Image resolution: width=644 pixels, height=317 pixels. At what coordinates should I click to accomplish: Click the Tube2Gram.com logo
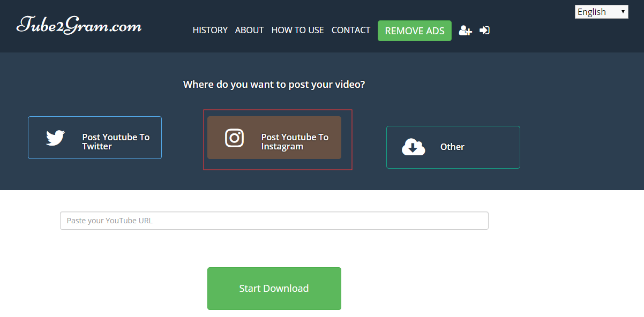pos(79,25)
